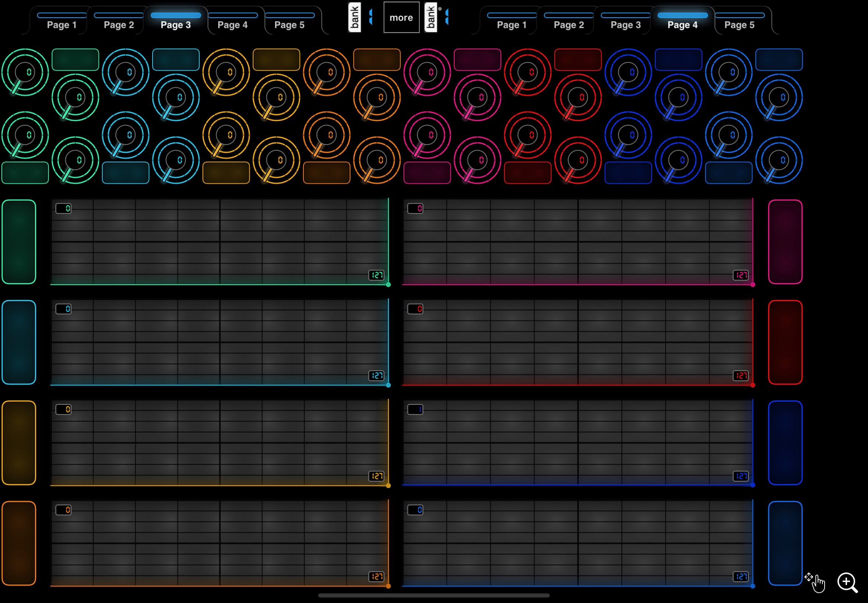This screenshot has height=603, width=868.
Task: Select the pan hand tool icon
Action: 815,583
